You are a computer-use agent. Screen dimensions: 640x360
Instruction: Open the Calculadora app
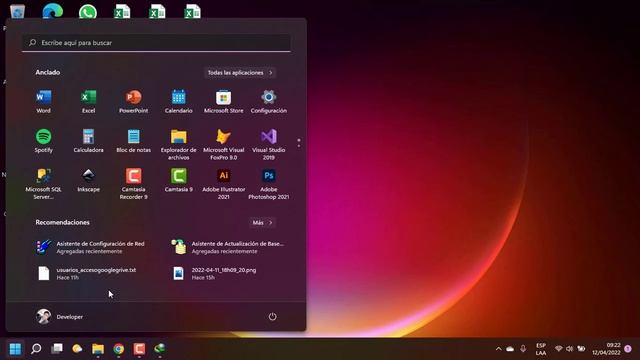coord(89,141)
